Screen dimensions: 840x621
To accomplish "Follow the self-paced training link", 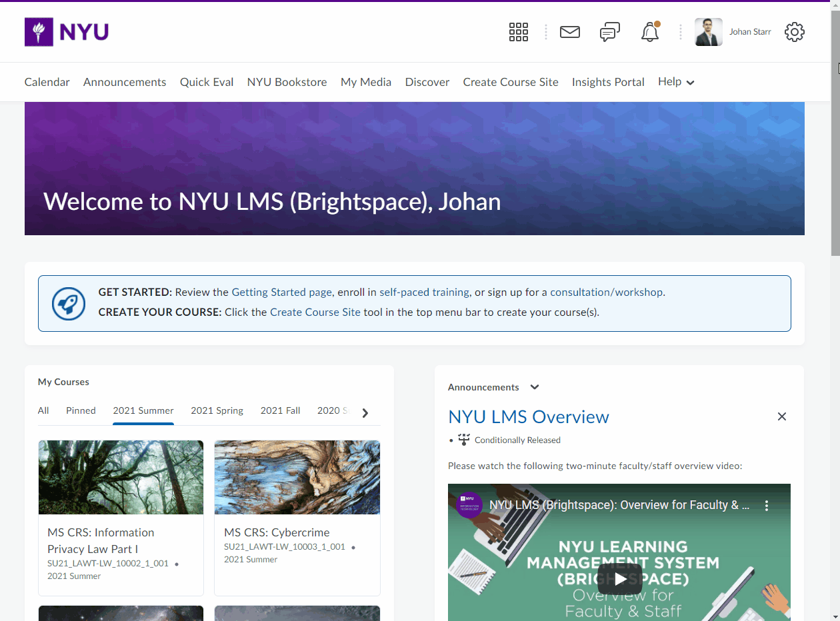I will pos(425,292).
